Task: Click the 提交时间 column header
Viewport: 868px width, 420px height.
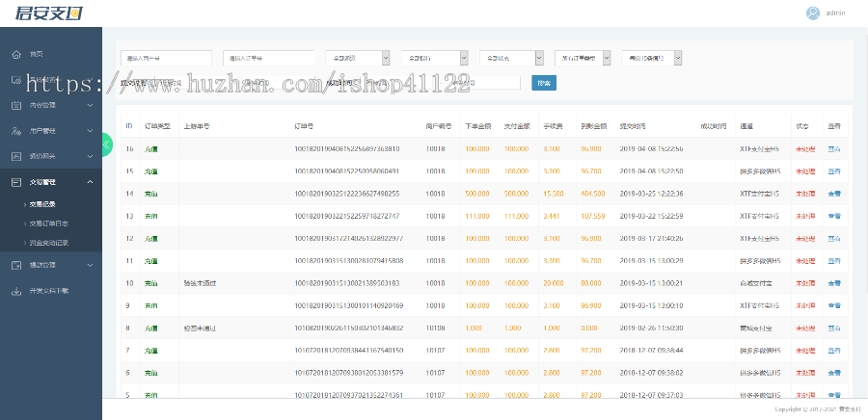Action: pos(632,126)
